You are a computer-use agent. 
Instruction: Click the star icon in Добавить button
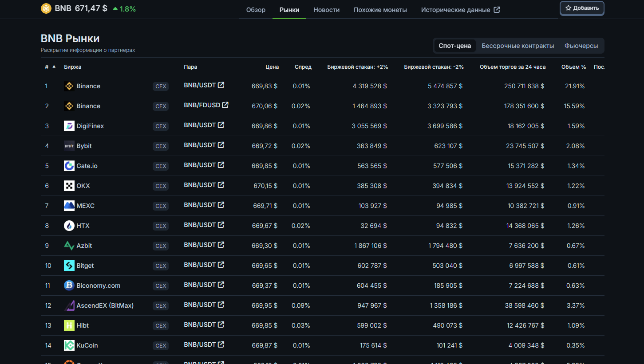[x=568, y=8]
